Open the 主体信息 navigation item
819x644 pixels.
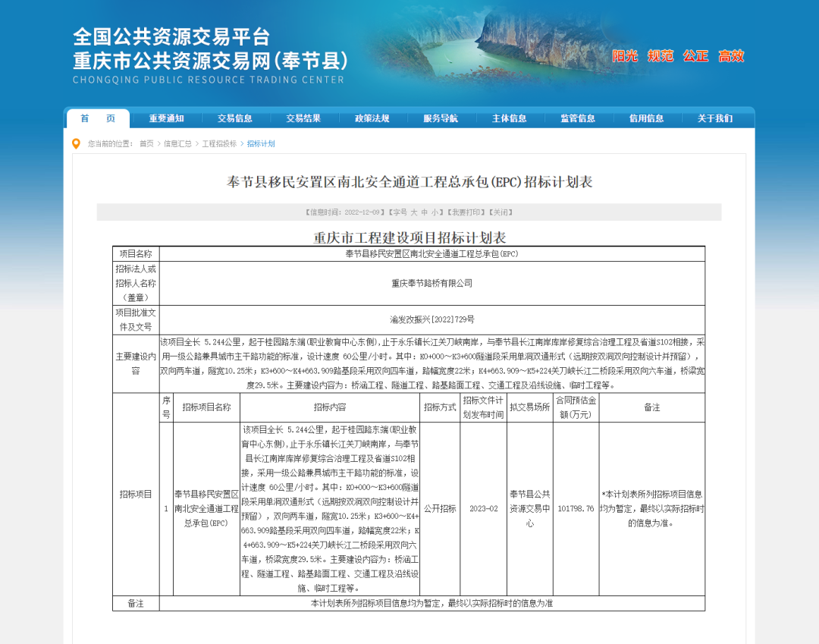tap(510, 118)
